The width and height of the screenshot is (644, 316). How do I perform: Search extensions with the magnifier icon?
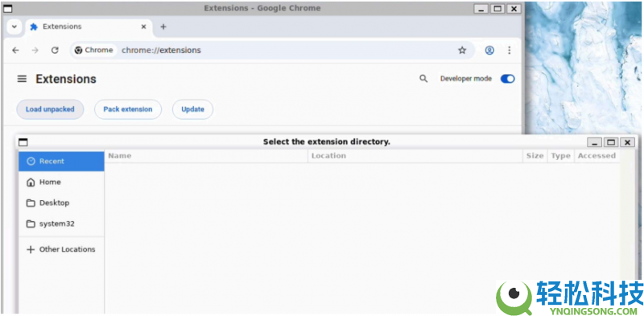(423, 79)
